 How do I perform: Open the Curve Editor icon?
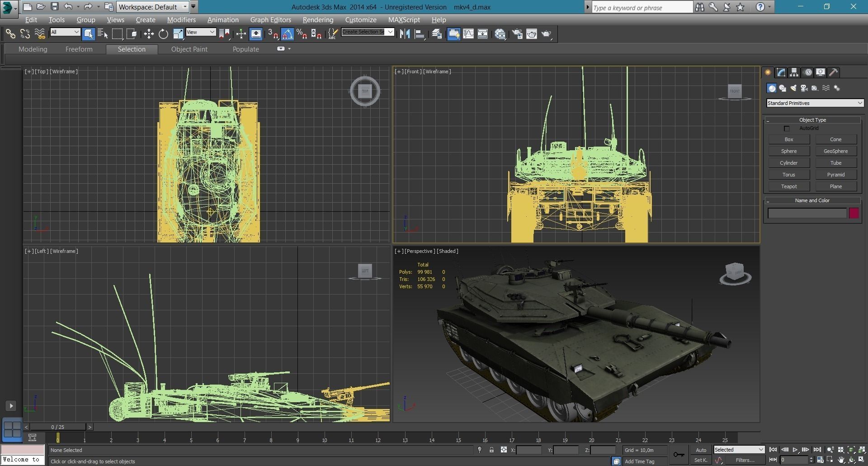468,34
